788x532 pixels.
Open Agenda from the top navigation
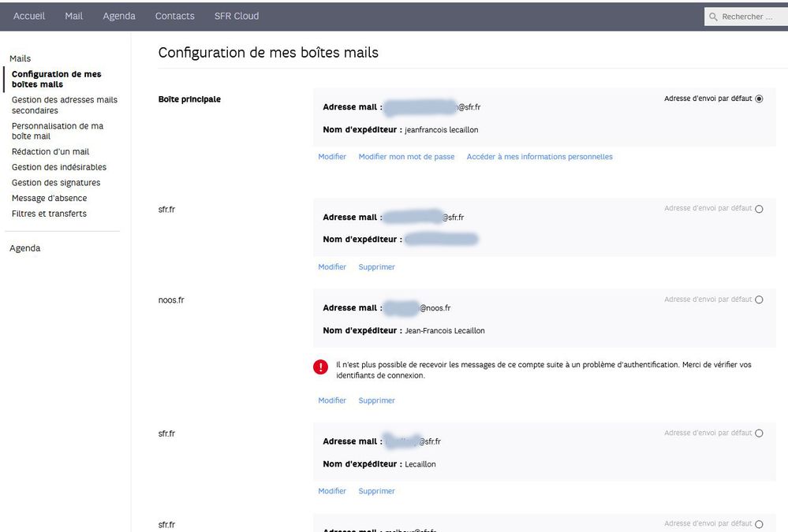118,15
